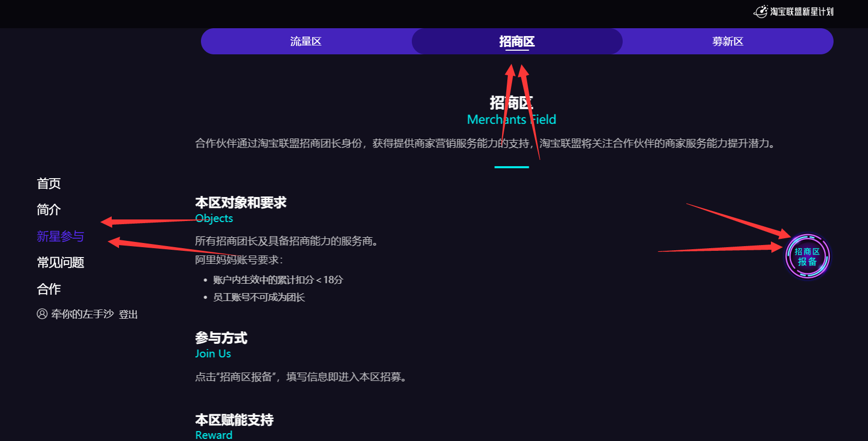Switch to the 流量区 tab

point(306,41)
